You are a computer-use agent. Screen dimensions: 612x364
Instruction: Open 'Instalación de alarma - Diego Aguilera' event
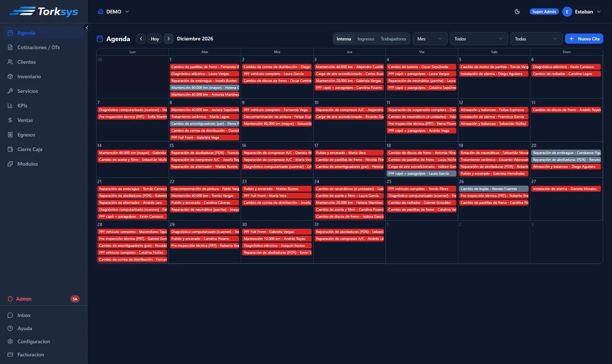coord(494,74)
